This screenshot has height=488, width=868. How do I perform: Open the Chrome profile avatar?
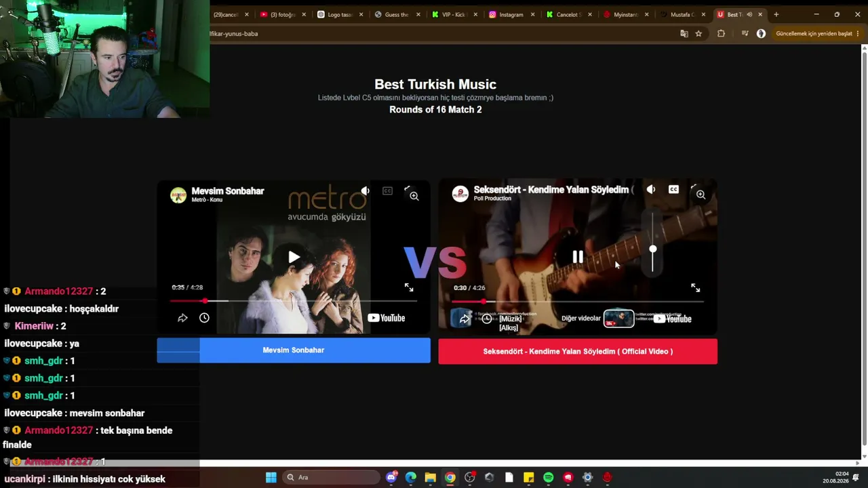coord(761,33)
